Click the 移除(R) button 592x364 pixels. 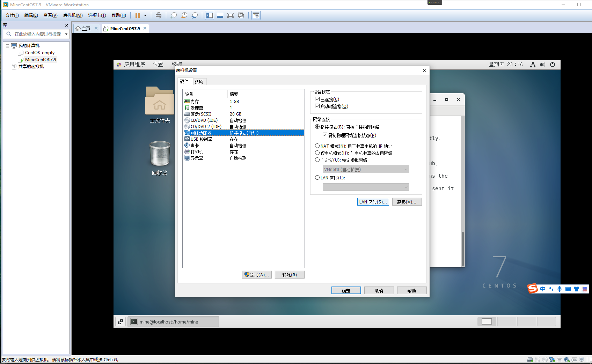pyautogui.click(x=290, y=275)
